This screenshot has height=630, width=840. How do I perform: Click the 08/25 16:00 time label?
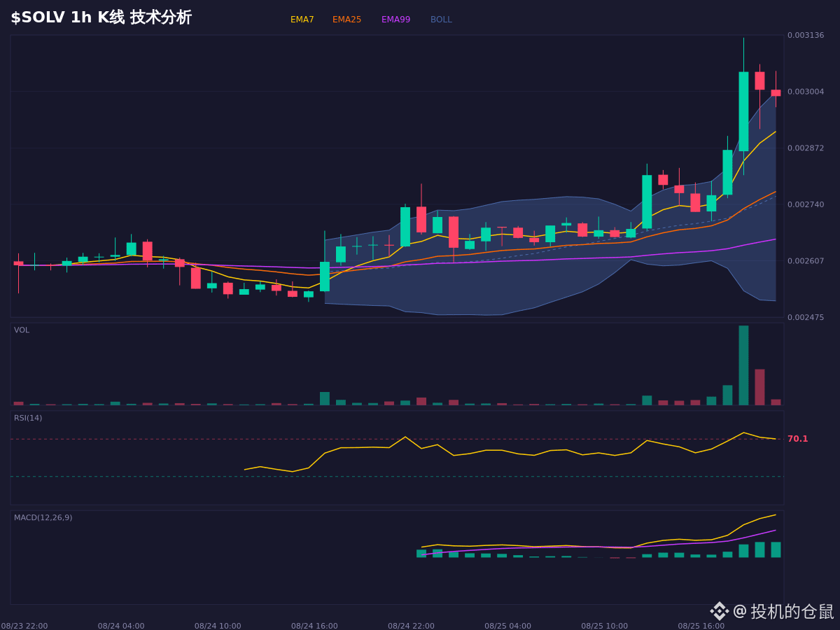(x=701, y=626)
